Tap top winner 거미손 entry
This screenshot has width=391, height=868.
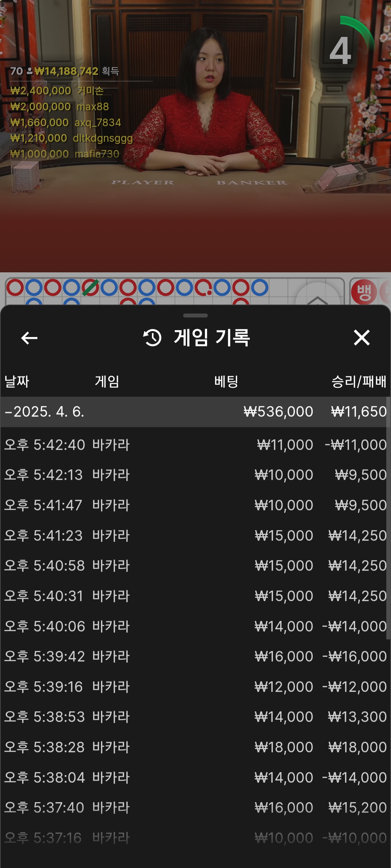pos(57,91)
